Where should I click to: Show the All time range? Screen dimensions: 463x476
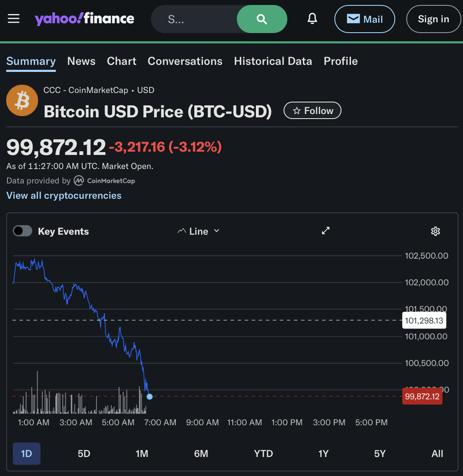click(x=437, y=454)
